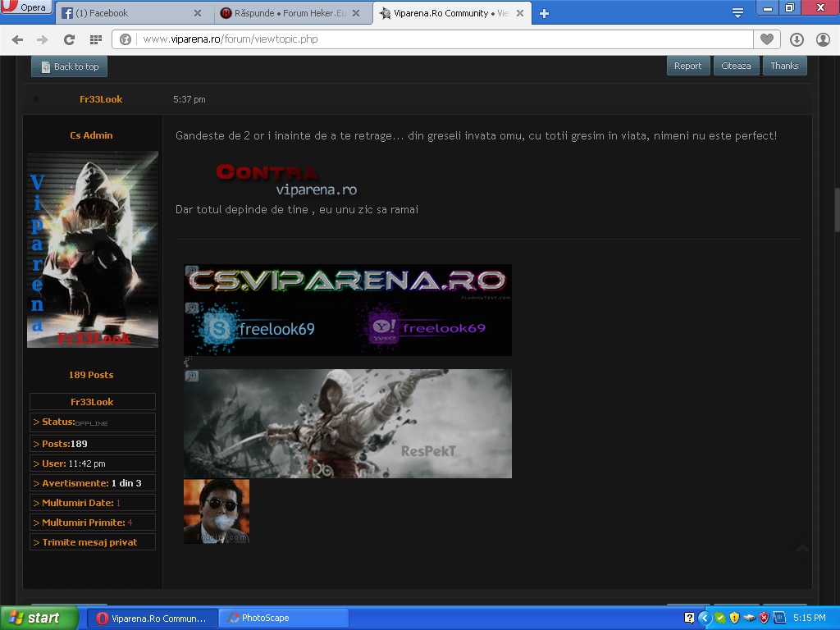Image resolution: width=840 pixels, height=630 pixels.
Task: Zoom the CS.VIPARENA.RO banner magnifier icon
Action: tap(192, 270)
